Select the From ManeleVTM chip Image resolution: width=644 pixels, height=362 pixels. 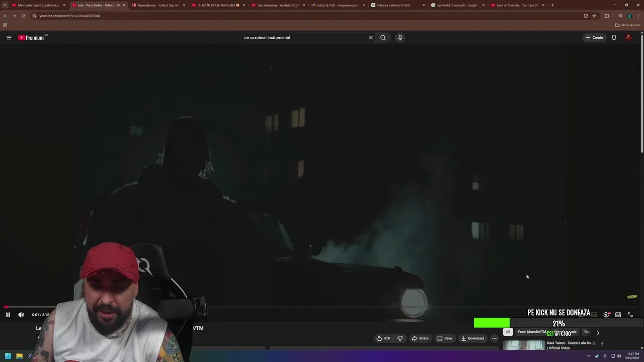pyautogui.click(x=532, y=332)
